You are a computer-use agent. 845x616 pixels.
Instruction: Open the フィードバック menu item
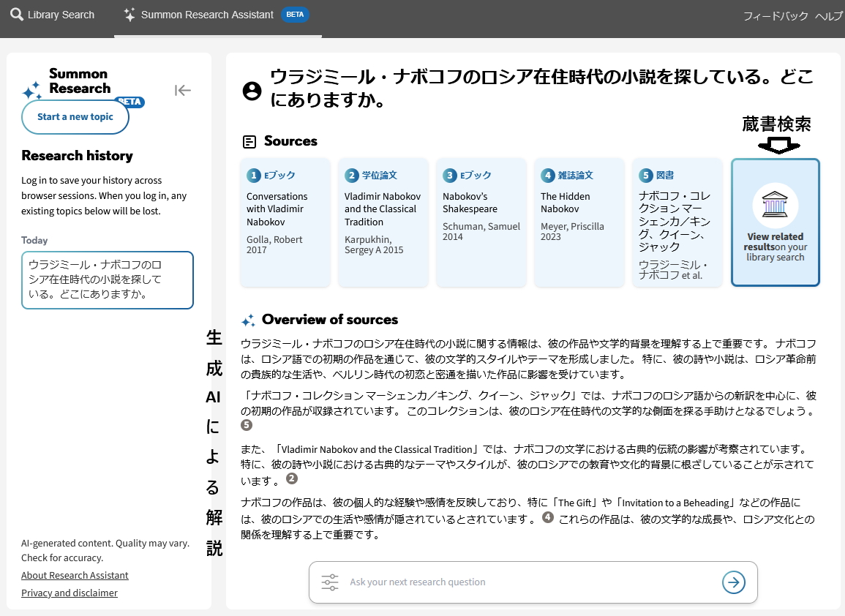[775, 16]
